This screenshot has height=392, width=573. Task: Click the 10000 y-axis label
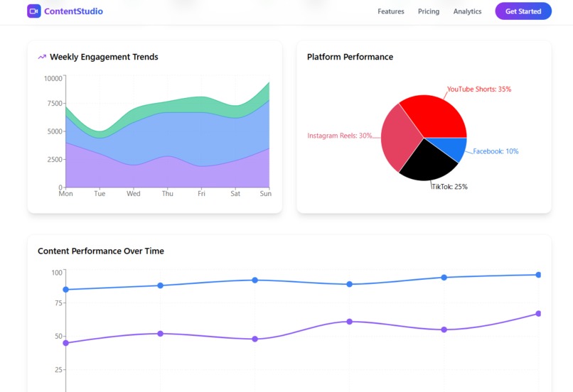(x=53, y=79)
